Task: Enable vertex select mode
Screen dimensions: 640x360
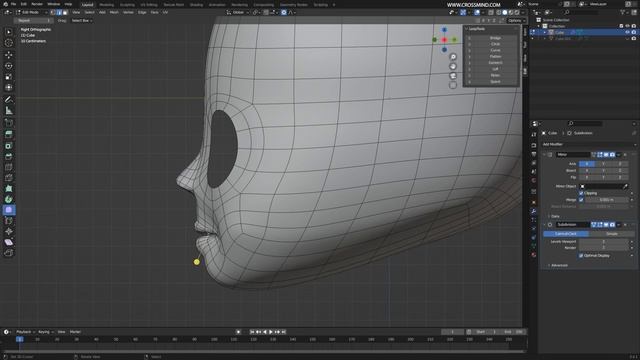Action: coord(53,13)
